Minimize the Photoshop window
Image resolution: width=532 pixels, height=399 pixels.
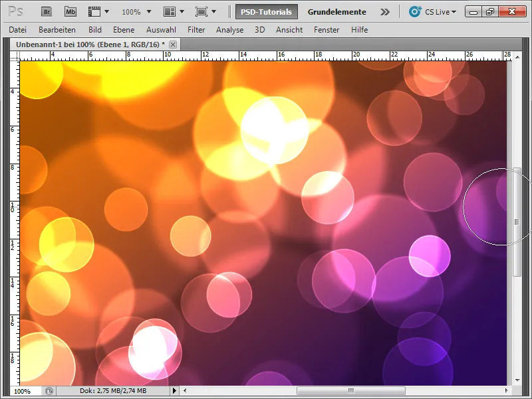click(473, 12)
